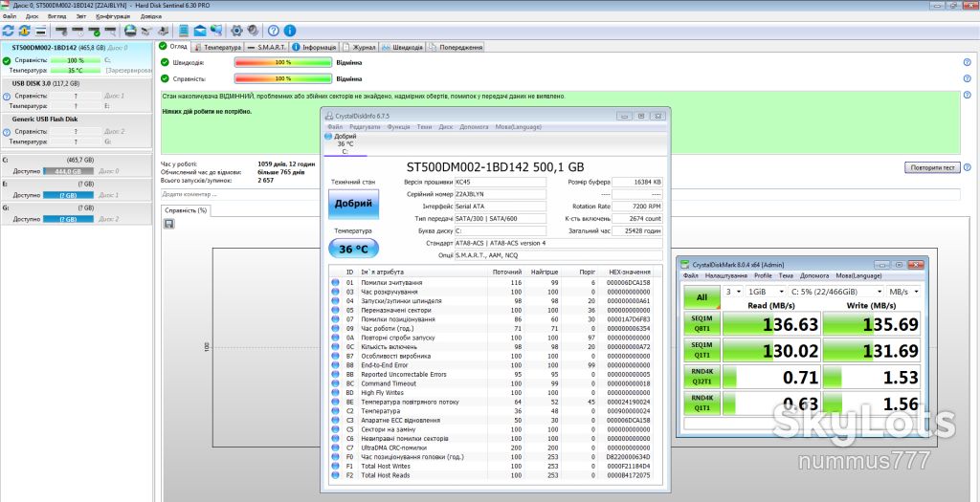This screenshot has width=980, height=502.
Task: Click the green All button in CrystalDiskMark
Action: (x=702, y=297)
